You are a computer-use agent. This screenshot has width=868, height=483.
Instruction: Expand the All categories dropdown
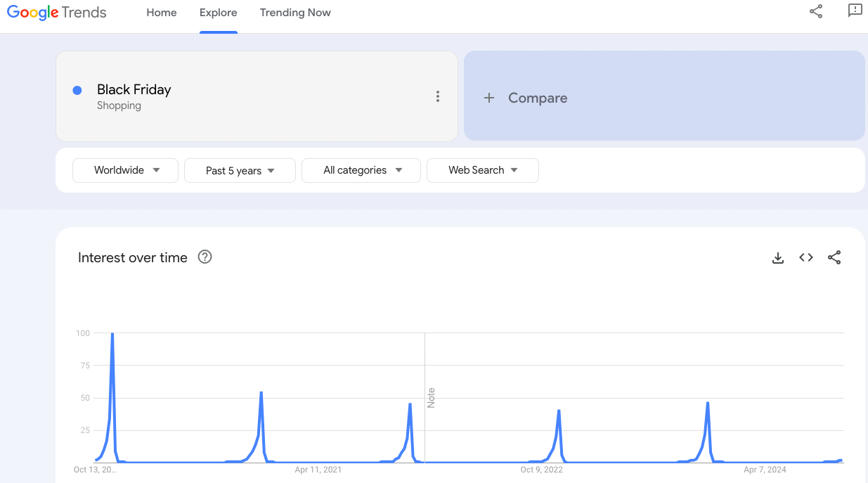[x=361, y=170]
